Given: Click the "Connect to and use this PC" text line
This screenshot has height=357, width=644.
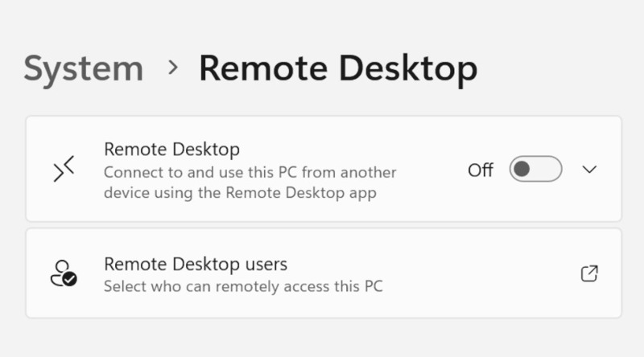Looking at the screenshot, I should [x=250, y=172].
